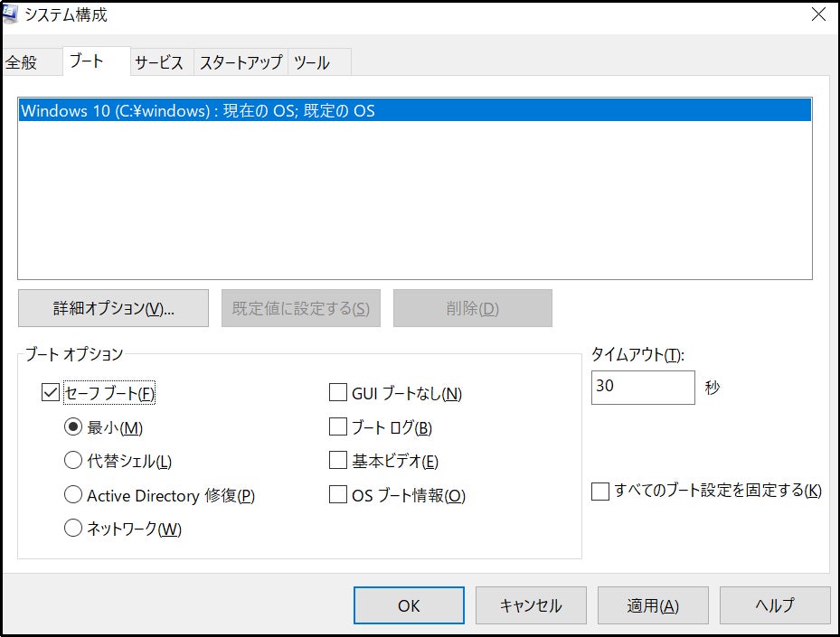Select Active Directory 修復(P) radio option

(x=73, y=494)
